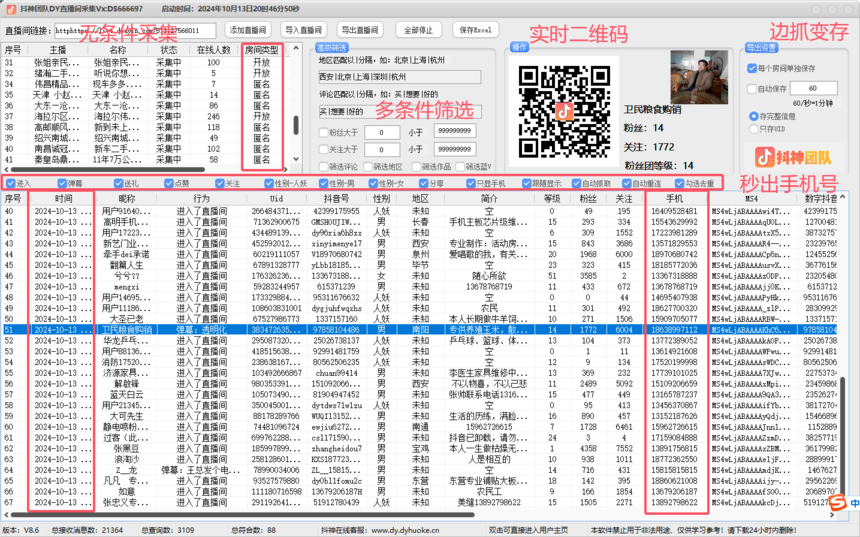This screenshot has width=860, height=537.
Task: Click the 直播间链接 URL input field
Action: tap(135, 31)
